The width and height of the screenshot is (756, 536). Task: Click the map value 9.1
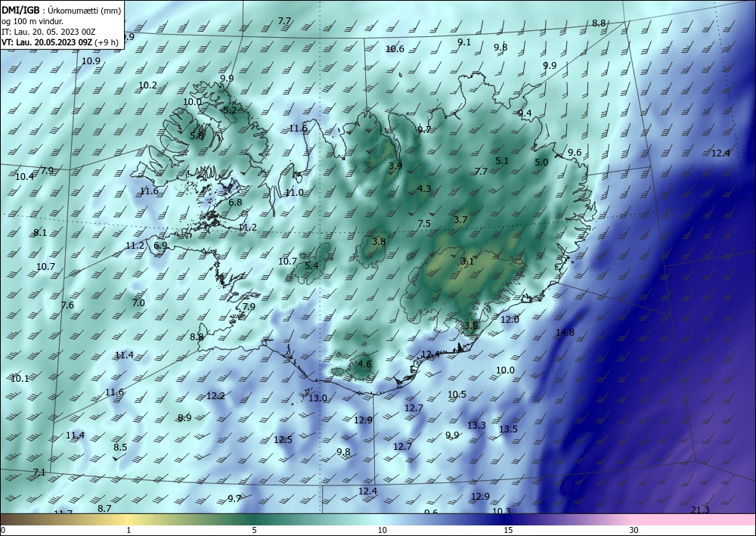click(464, 42)
